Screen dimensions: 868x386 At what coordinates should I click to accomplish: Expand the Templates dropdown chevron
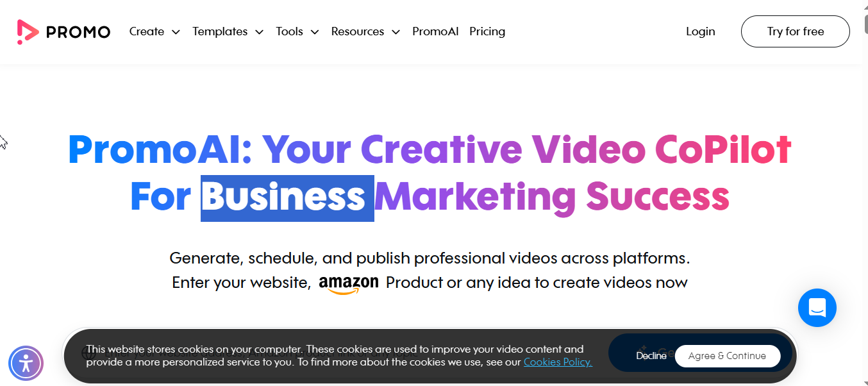(259, 32)
